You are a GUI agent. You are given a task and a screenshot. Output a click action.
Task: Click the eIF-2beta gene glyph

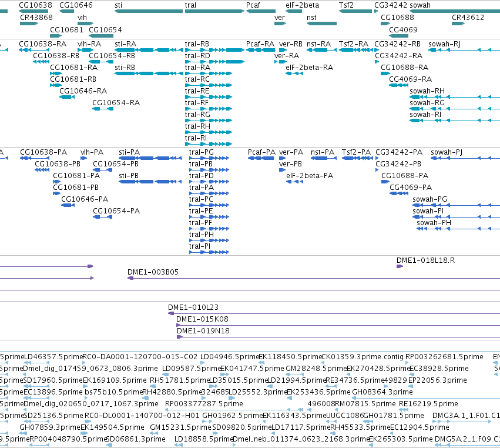click(x=294, y=11)
